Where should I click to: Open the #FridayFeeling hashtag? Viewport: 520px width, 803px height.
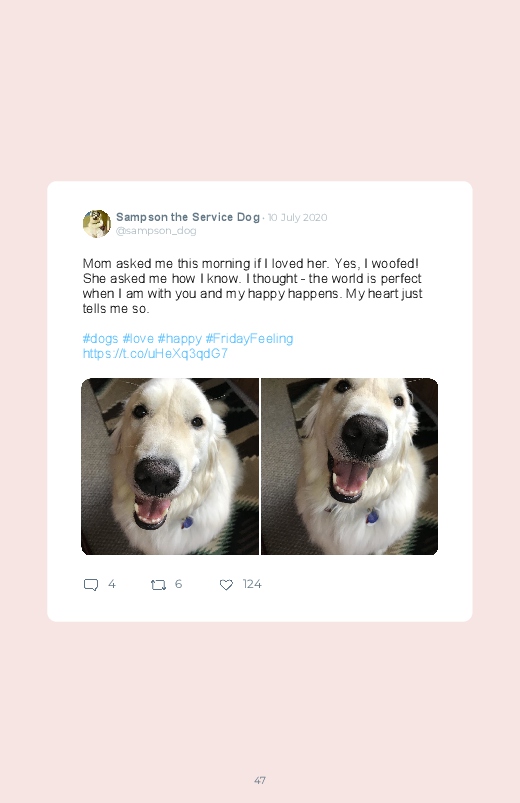pyautogui.click(x=249, y=339)
